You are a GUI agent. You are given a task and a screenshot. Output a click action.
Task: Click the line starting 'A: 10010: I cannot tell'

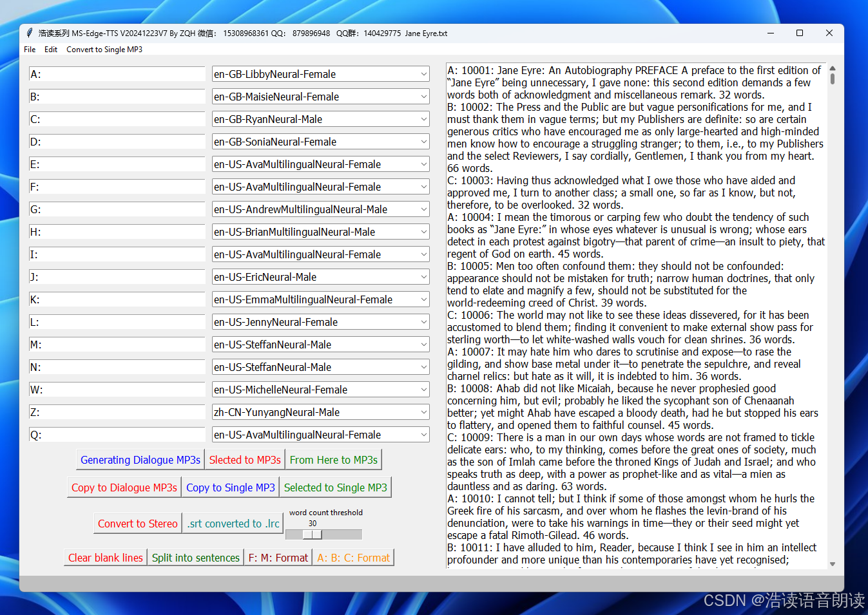click(x=631, y=498)
